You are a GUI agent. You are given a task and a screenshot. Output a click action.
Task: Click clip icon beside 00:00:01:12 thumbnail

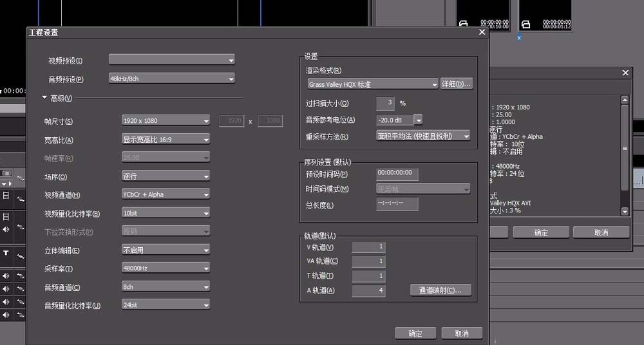526,24
